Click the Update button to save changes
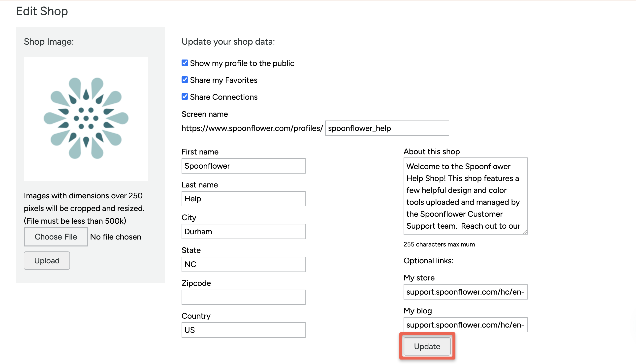 coord(427,346)
